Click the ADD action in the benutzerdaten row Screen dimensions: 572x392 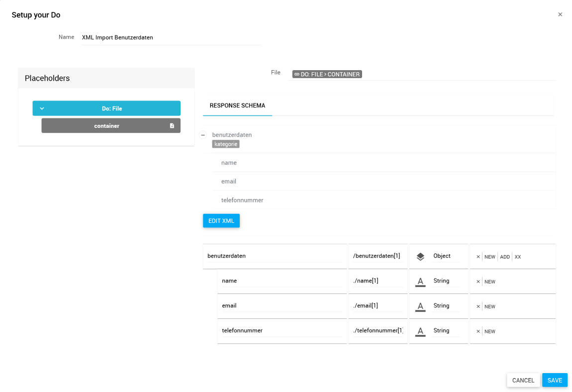[x=505, y=257]
